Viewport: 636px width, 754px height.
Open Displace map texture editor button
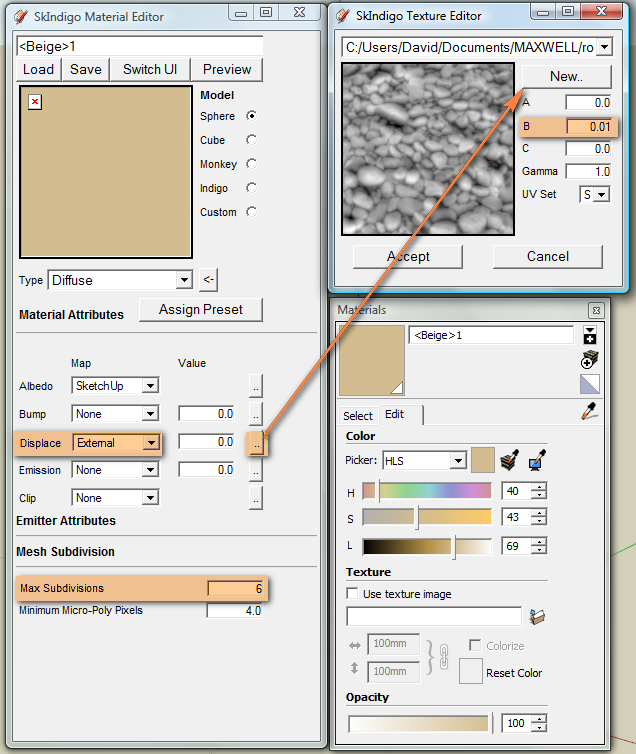point(256,442)
